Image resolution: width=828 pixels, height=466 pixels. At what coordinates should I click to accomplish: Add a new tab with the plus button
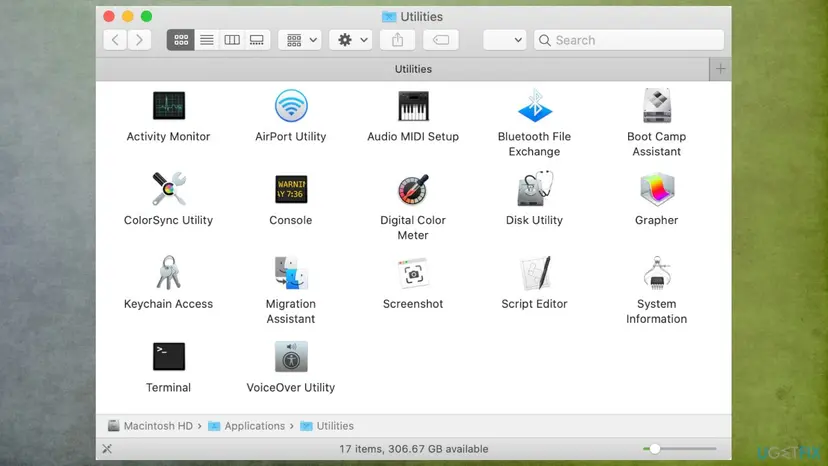click(720, 69)
